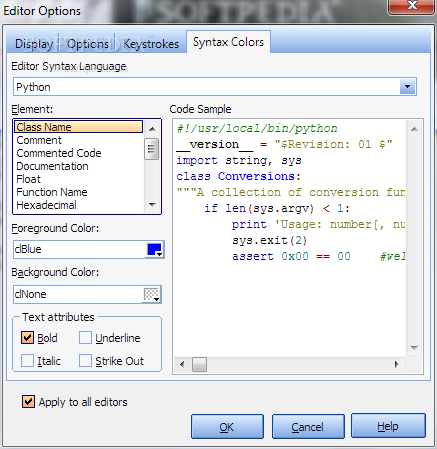Viewport: 437px width, 449px height.
Task: Click the Python language combo box field
Action: [215, 87]
